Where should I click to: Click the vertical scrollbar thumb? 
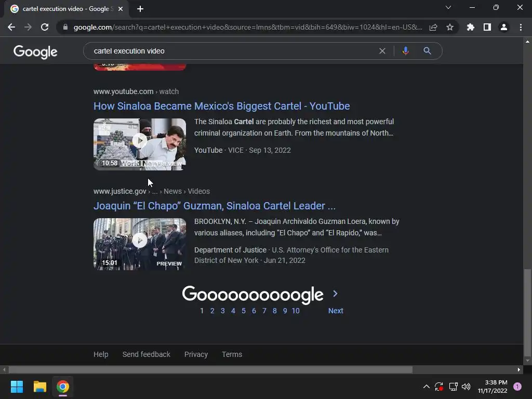pos(528,312)
